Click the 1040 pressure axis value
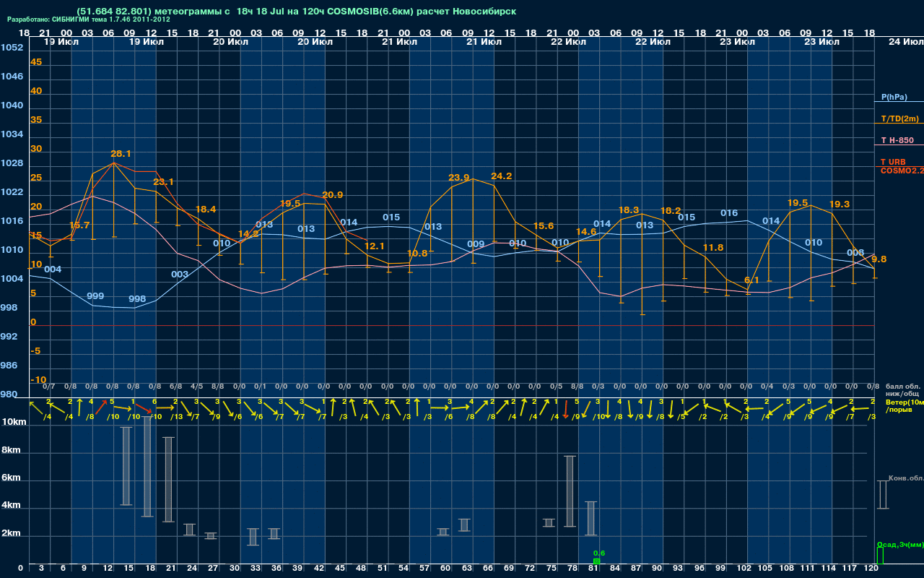924x578 pixels. click(x=12, y=105)
